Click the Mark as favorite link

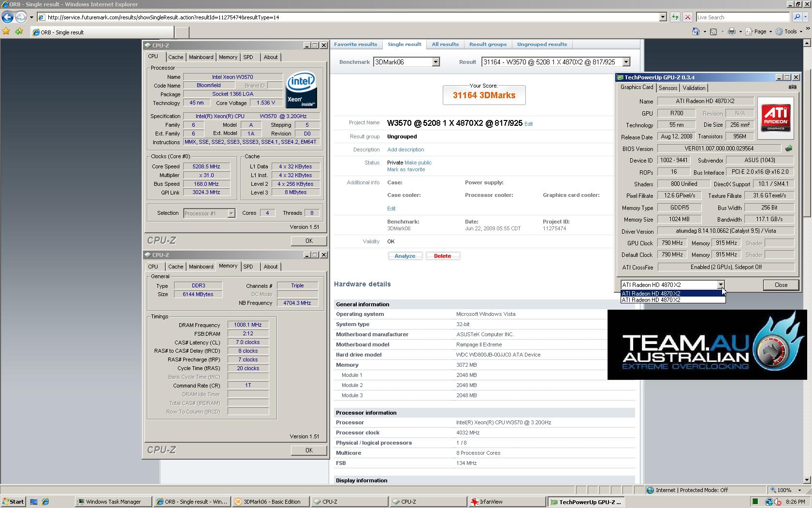[x=406, y=169]
